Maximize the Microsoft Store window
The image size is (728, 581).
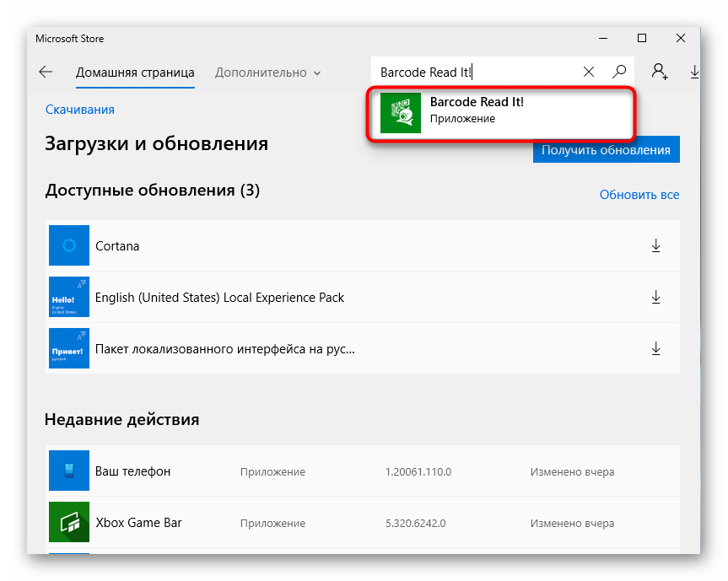coord(642,38)
